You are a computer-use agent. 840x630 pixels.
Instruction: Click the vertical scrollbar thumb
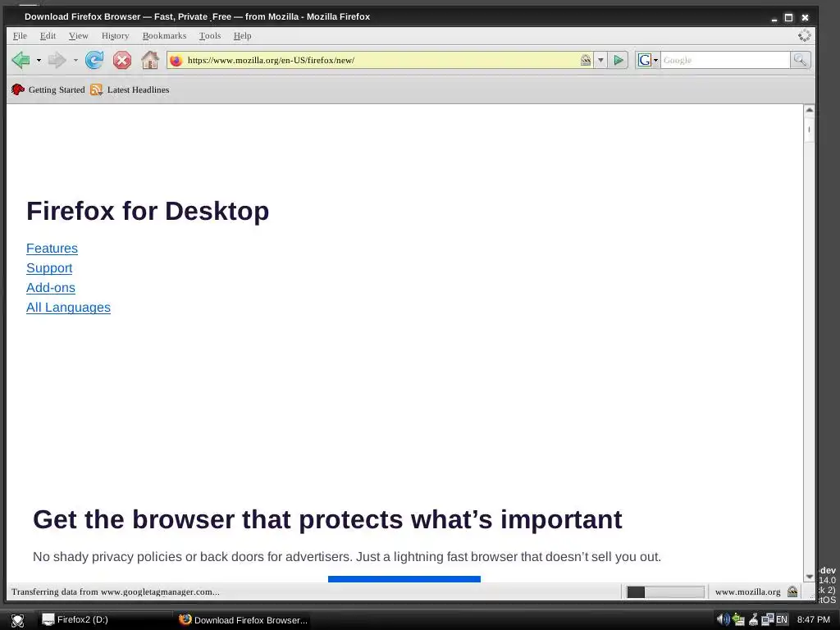(x=809, y=129)
